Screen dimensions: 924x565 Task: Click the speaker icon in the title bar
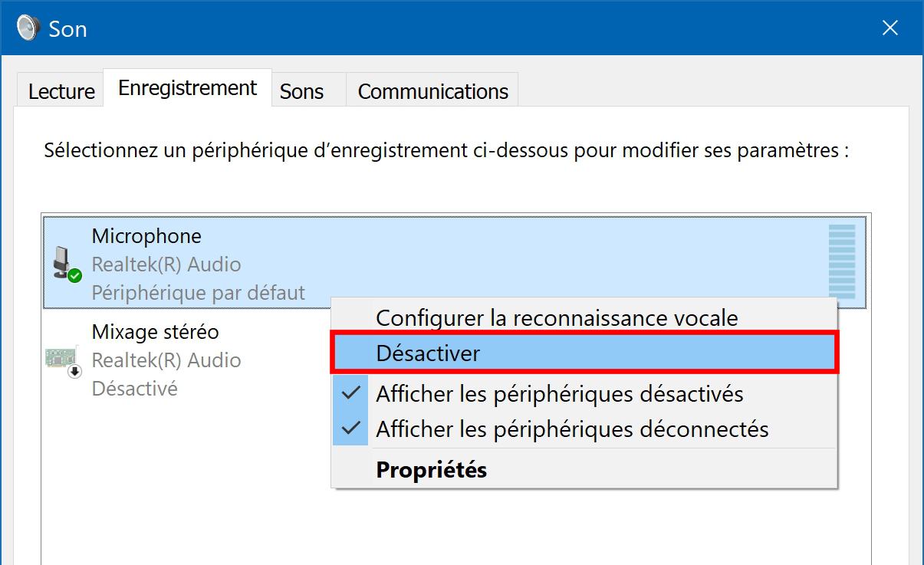click(28, 28)
